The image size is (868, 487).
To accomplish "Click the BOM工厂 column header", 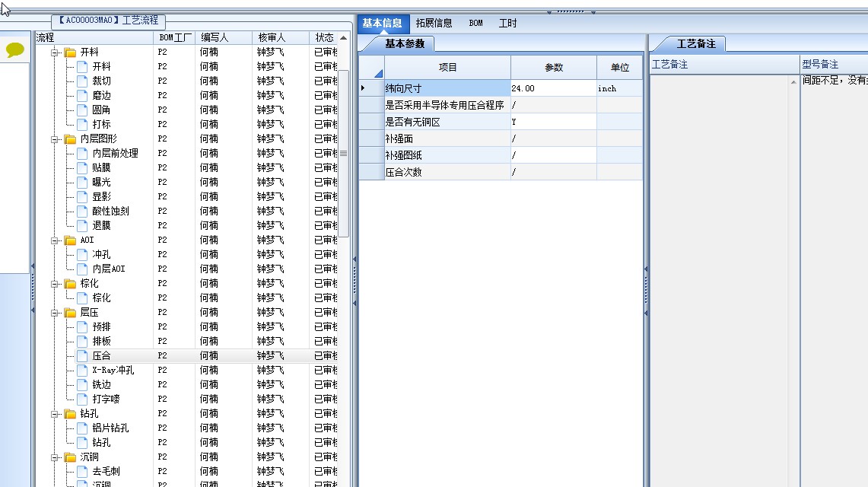I will [x=174, y=37].
